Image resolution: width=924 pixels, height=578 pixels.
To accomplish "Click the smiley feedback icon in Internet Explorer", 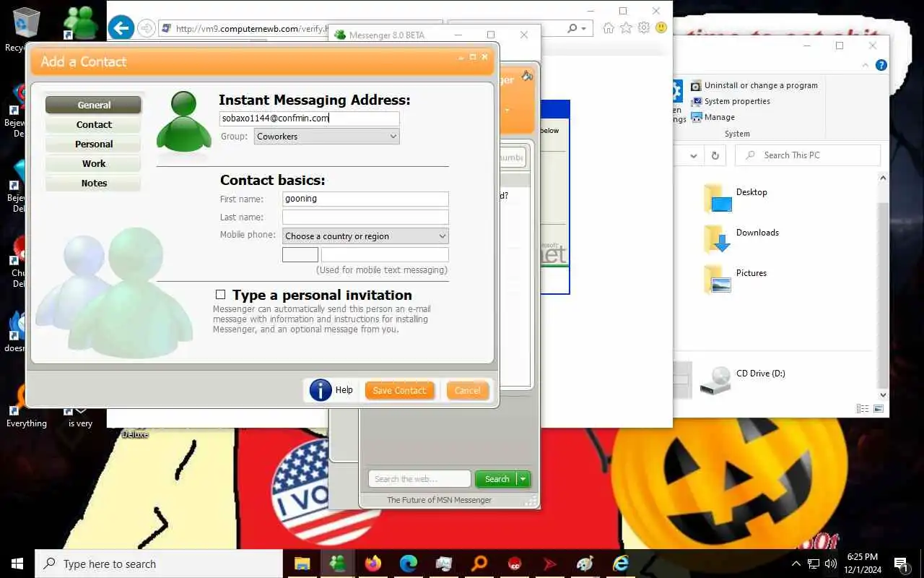I will coord(661,28).
